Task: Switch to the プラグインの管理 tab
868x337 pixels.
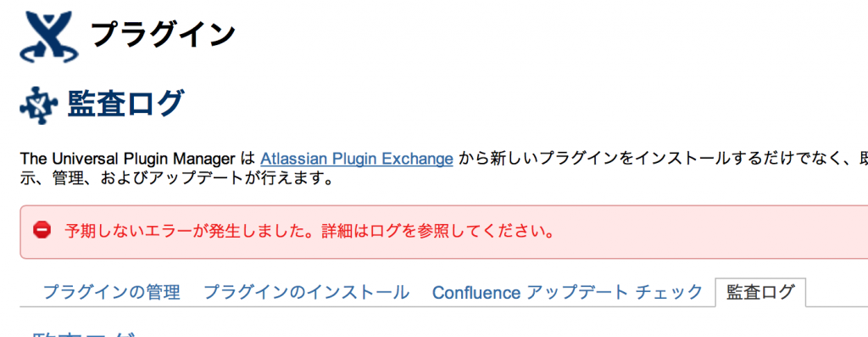Action: 111,291
